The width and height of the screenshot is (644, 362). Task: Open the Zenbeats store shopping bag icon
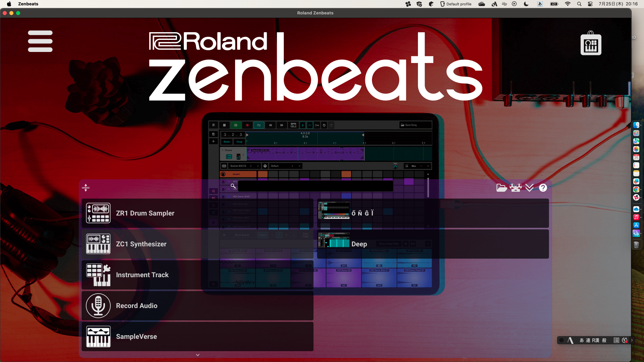coord(591,43)
